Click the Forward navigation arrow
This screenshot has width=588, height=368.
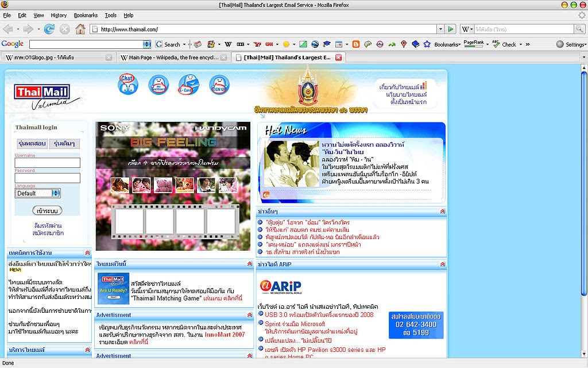click(28, 29)
